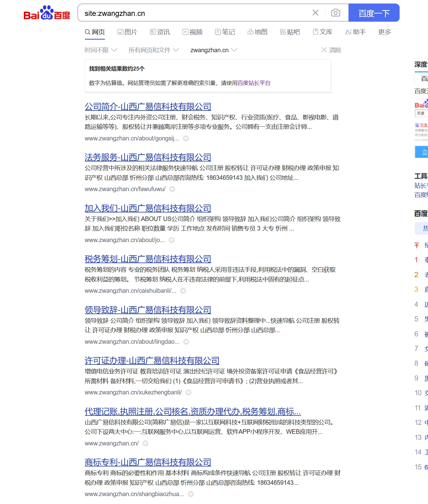
Task: Click URL www.zwangzhan.cn/xukezhengbanli/
Action: [133, 393]
